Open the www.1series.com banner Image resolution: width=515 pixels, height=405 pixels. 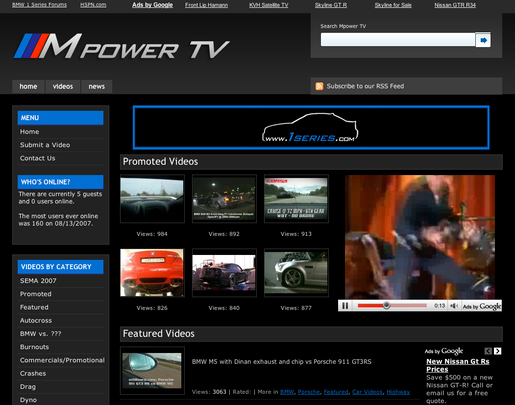[311, 127]
